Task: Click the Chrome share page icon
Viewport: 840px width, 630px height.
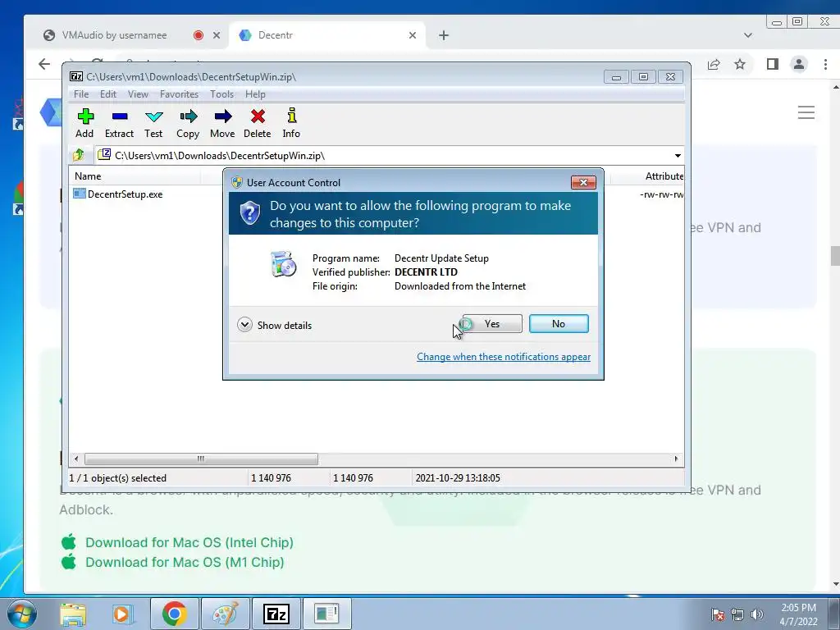Action: 714,65
